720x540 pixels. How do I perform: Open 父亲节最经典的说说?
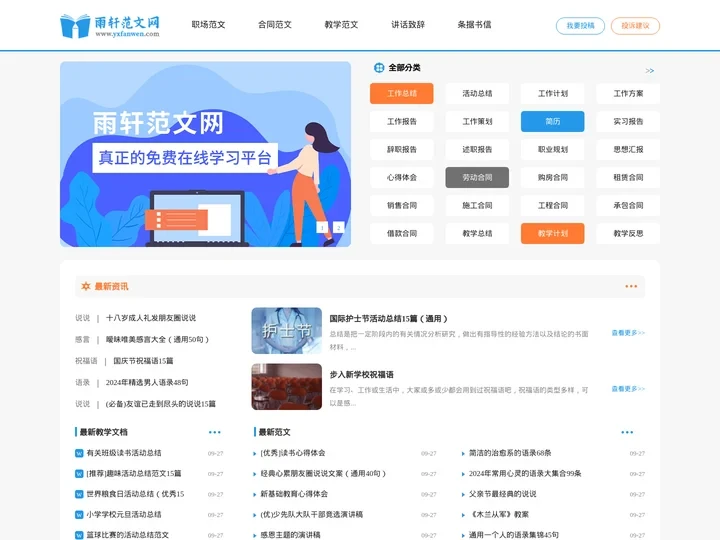[502, 494]
